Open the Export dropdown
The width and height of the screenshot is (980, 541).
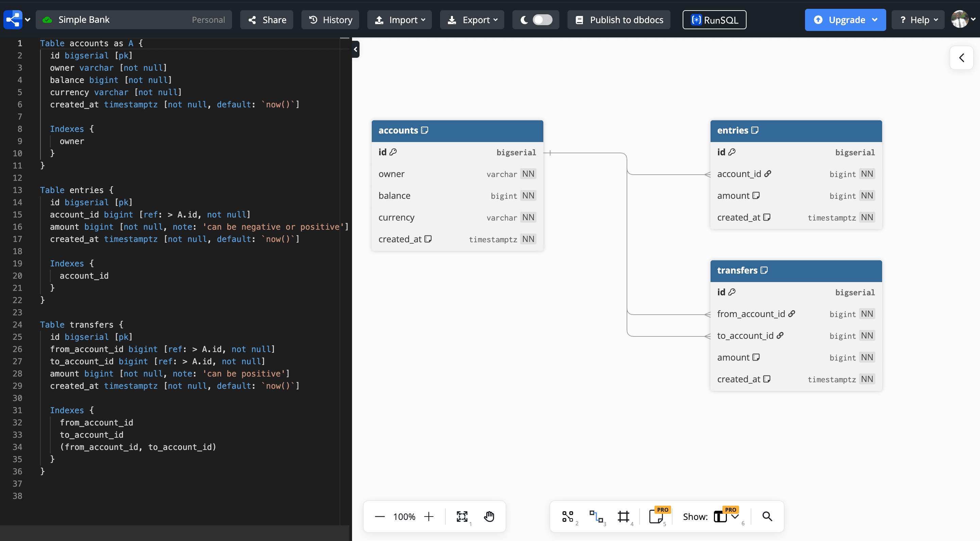tap(472, 19)
